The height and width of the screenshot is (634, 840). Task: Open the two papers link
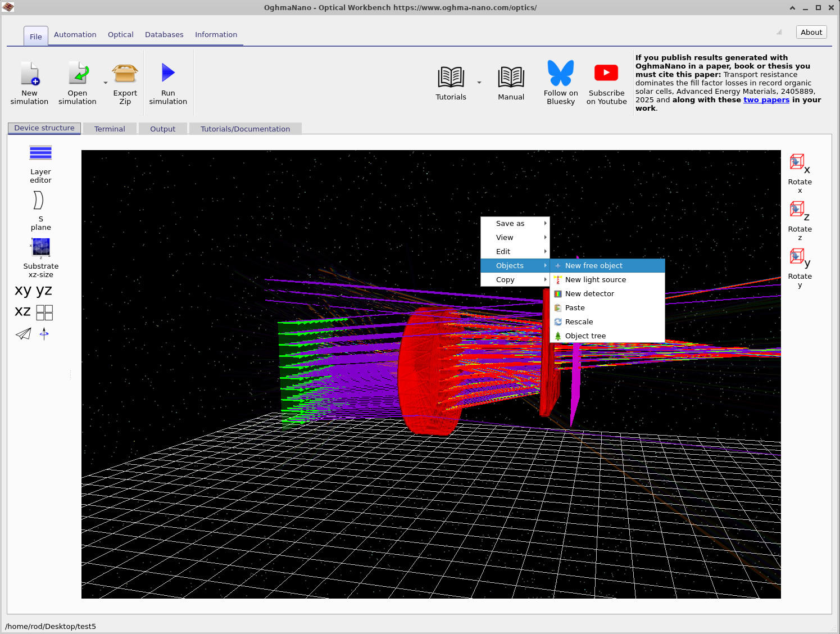click(766, 99)
